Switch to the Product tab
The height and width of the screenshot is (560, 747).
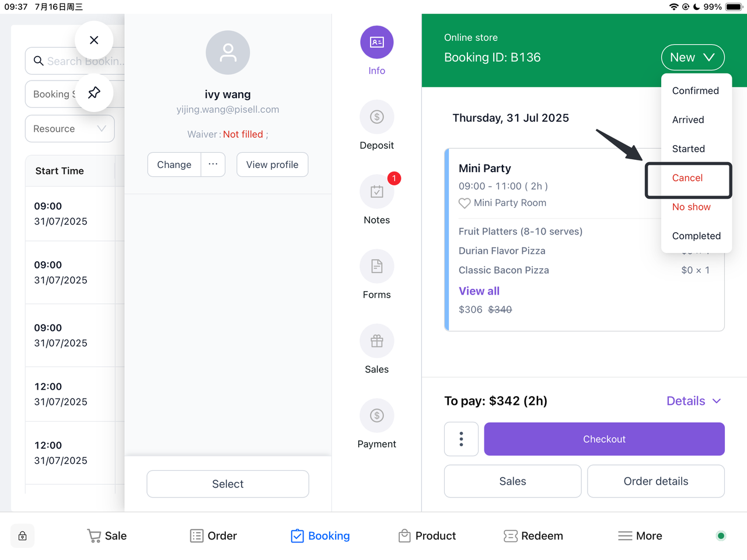[427, 536]
